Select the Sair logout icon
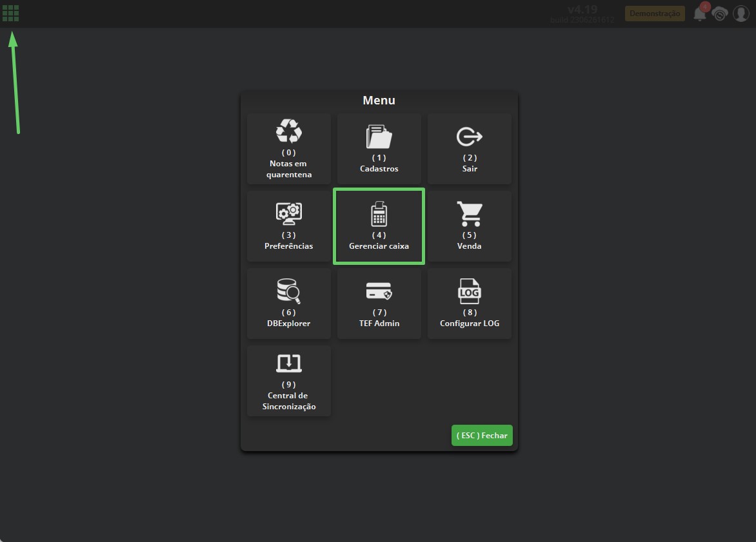Image resolution: width=756 pixels, height=542 pixels. point(470,137)
